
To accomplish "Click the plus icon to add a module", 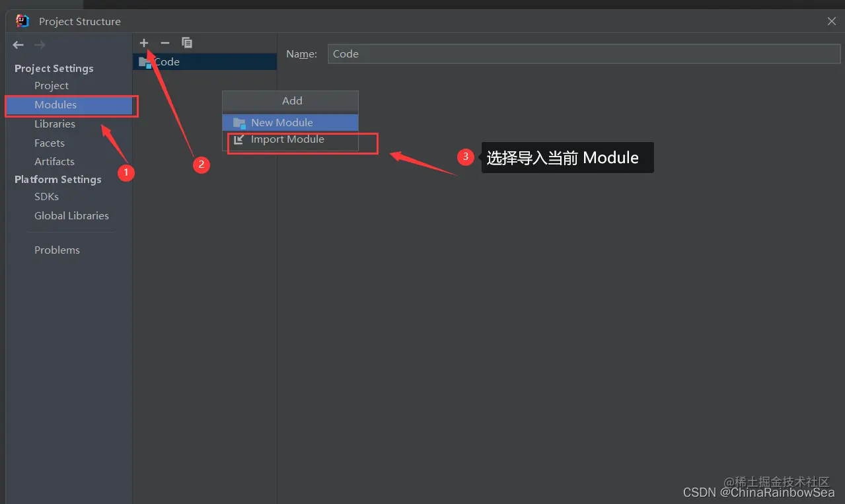I will [x=144, y=43].
